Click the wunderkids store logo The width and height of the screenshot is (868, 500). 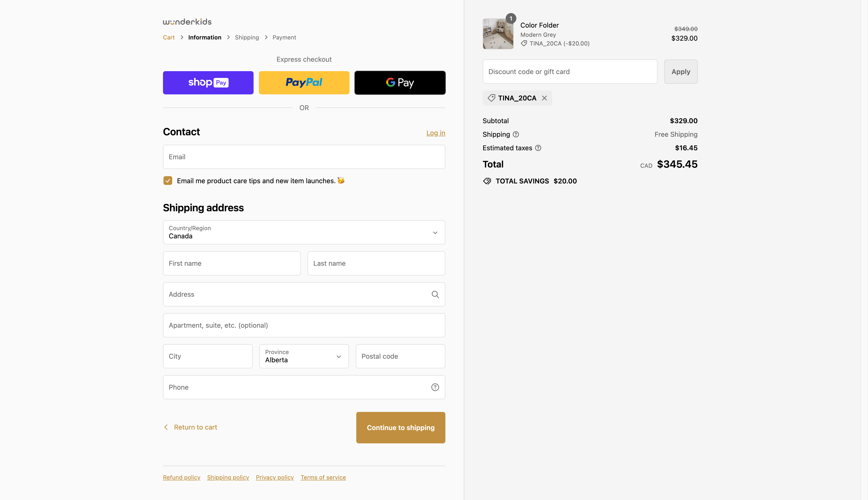click(187, 22)
